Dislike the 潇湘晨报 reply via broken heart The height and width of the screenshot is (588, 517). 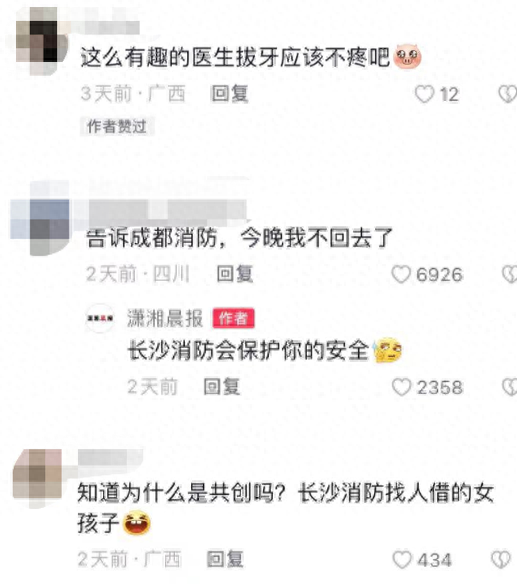pyautogui.click(x=510, y=387)
